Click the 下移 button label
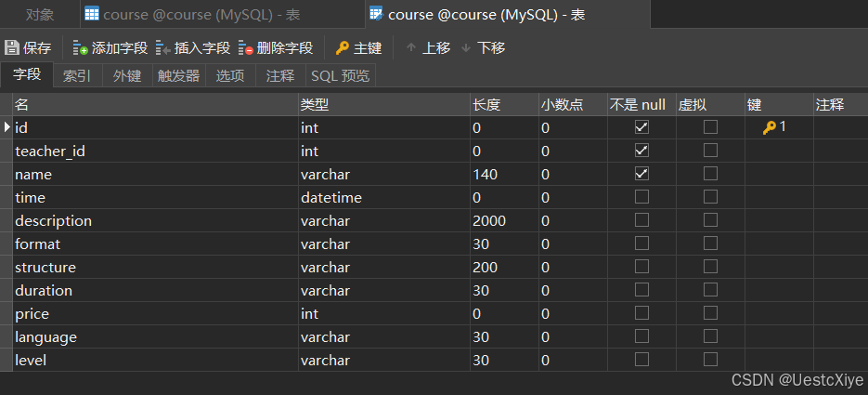This screenshot has width=868, height=395. [491, 48]
